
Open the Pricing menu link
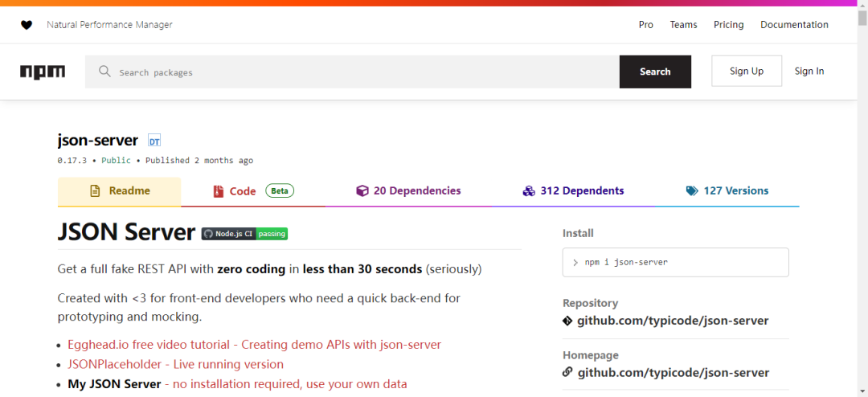pos(728,25)
